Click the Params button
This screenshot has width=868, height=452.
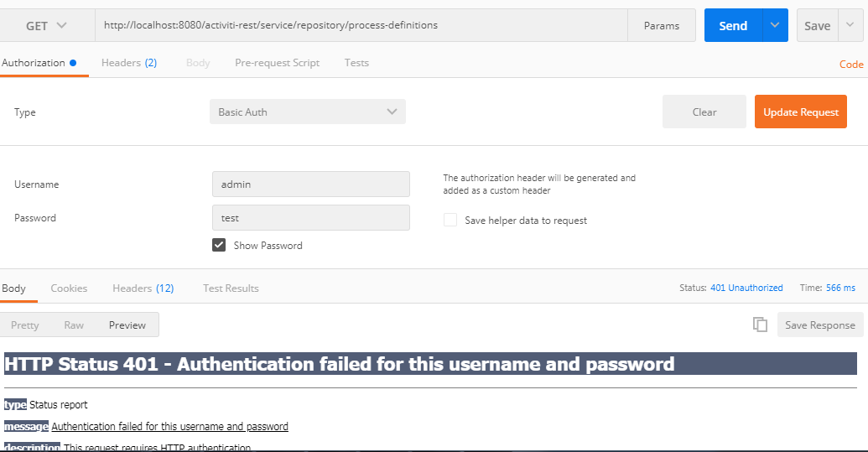(x=662, y=25)
